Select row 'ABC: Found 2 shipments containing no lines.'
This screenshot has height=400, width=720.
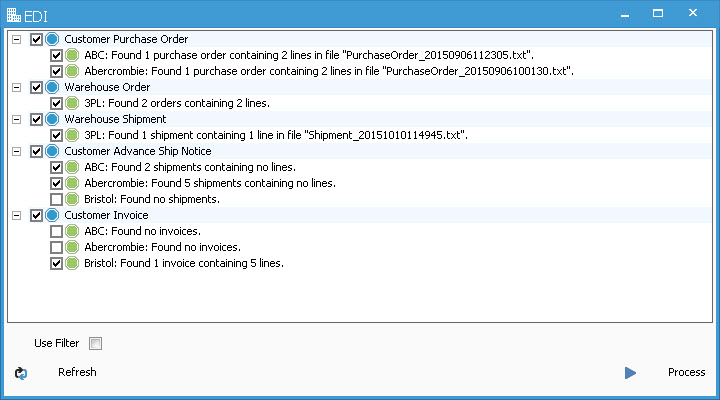[x=190, y=167]
